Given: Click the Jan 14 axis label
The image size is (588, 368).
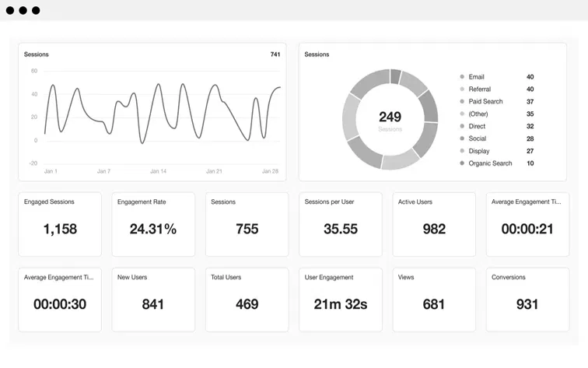Looking at the screenshot, I should click(158, 171).
